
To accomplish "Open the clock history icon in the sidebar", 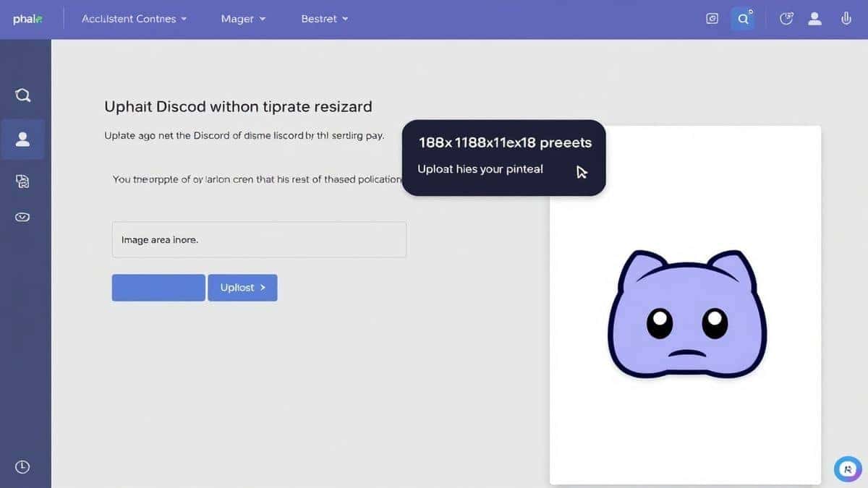I will [x=22, y=466].
